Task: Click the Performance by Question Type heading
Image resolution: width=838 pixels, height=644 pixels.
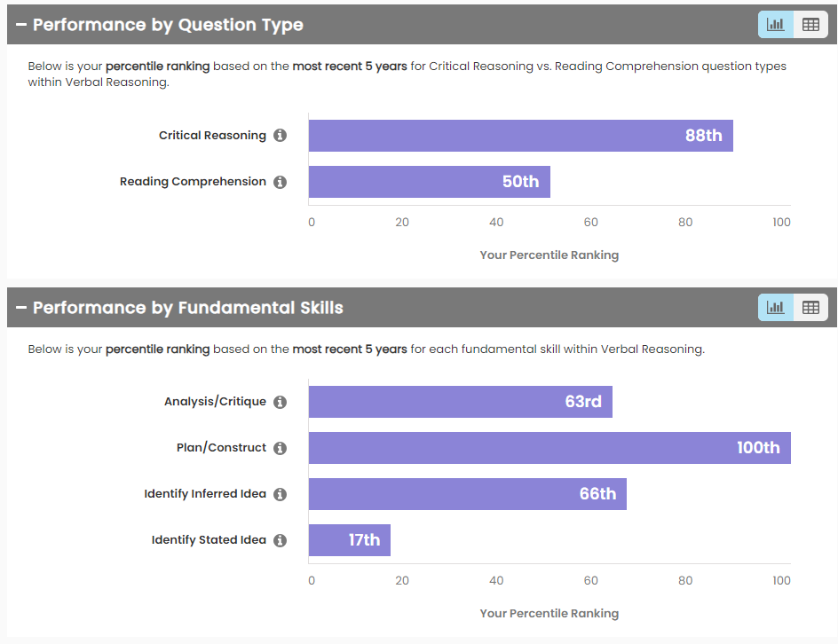Action: coord(168,25)
